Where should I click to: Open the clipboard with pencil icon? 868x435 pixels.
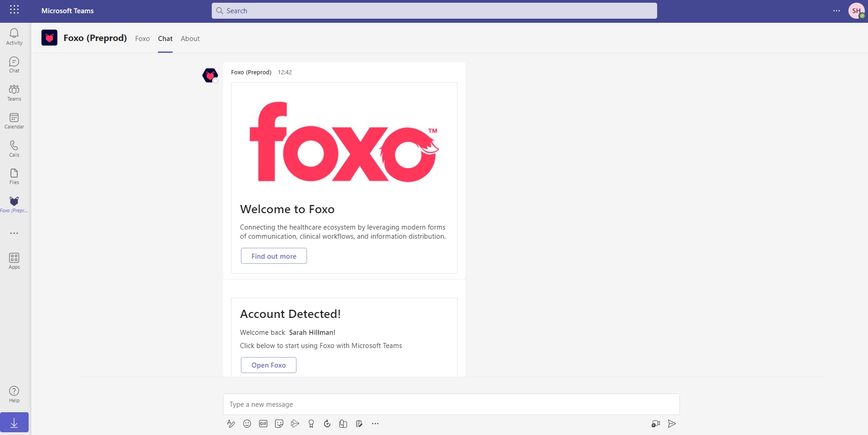click(359, 424)
